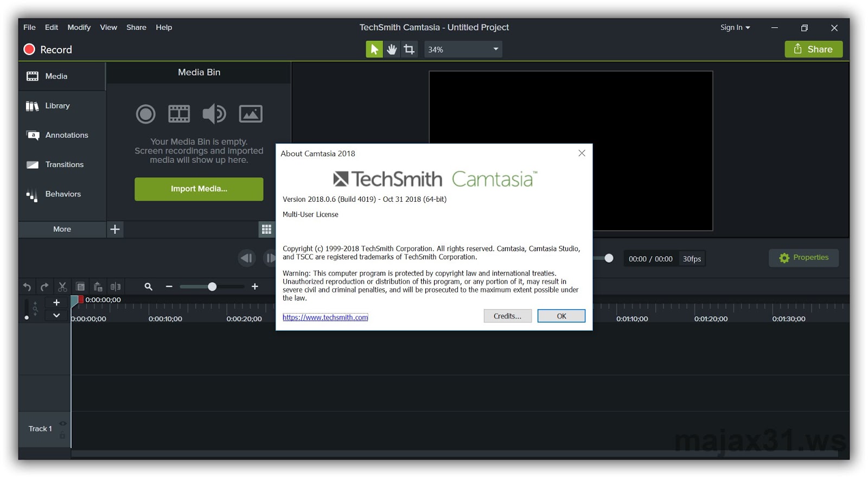Click the green Share button
The image size is (868, 478).
coord(813,49)
